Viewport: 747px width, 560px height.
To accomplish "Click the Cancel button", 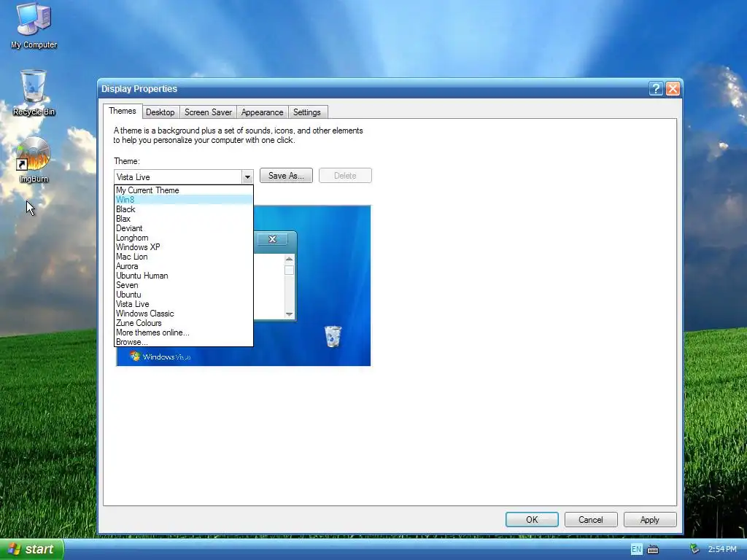I will point(591,519).
